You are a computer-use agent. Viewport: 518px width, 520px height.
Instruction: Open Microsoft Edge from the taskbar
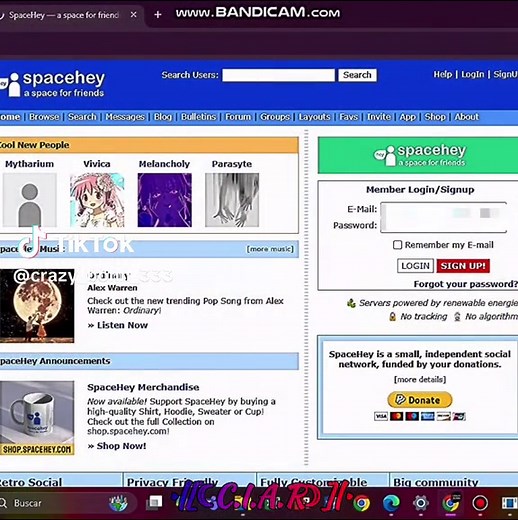[391, 503]
